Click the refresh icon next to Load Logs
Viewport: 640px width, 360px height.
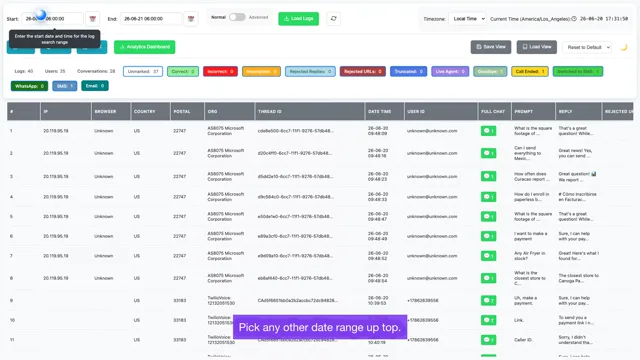(333, 19)
